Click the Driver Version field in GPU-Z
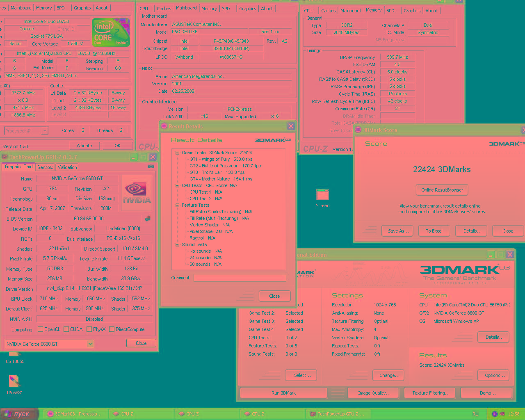This screenshot has height=420, width=525. tap(94, 288)
